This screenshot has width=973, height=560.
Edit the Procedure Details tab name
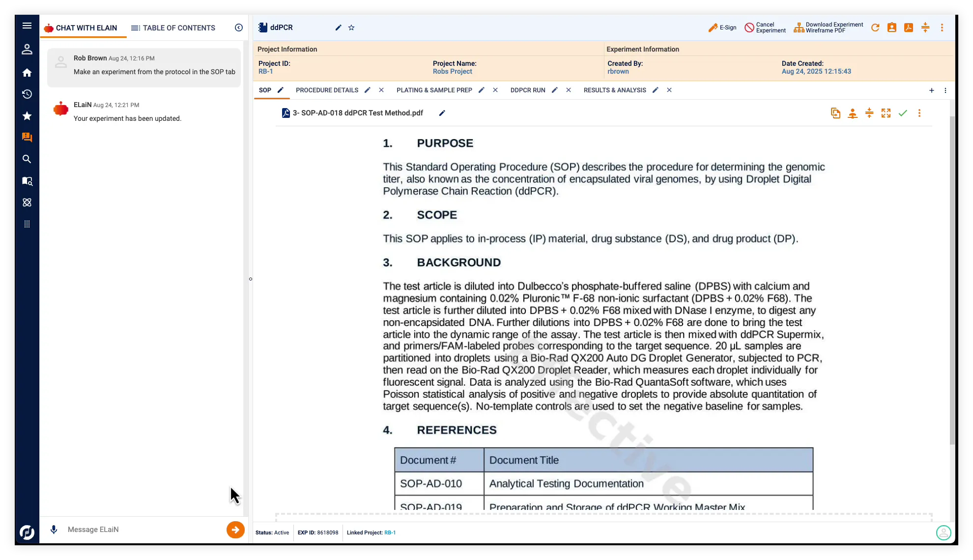pos(368,90)
